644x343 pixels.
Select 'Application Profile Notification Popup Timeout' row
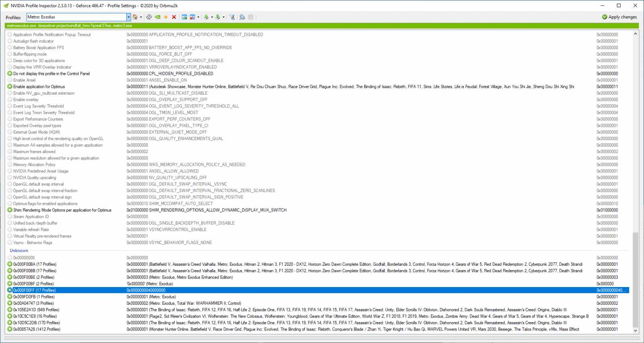pyautogui.click(x=318, y=35)
